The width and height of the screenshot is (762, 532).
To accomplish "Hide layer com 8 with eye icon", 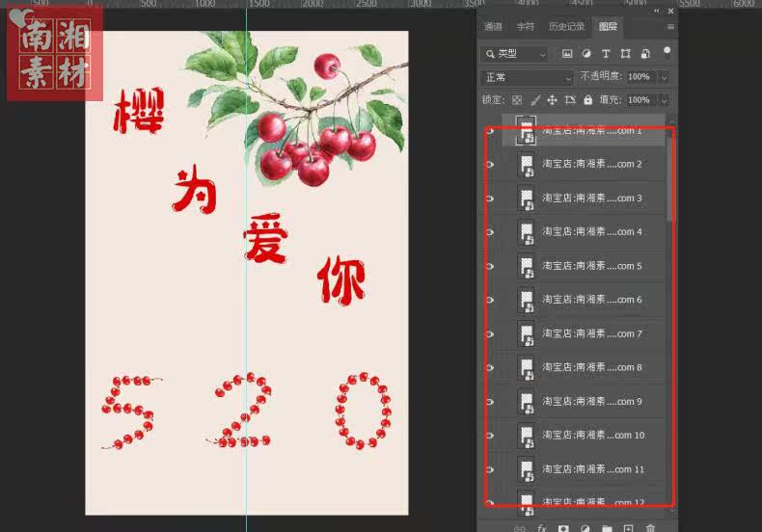I will tap(490, 367).
